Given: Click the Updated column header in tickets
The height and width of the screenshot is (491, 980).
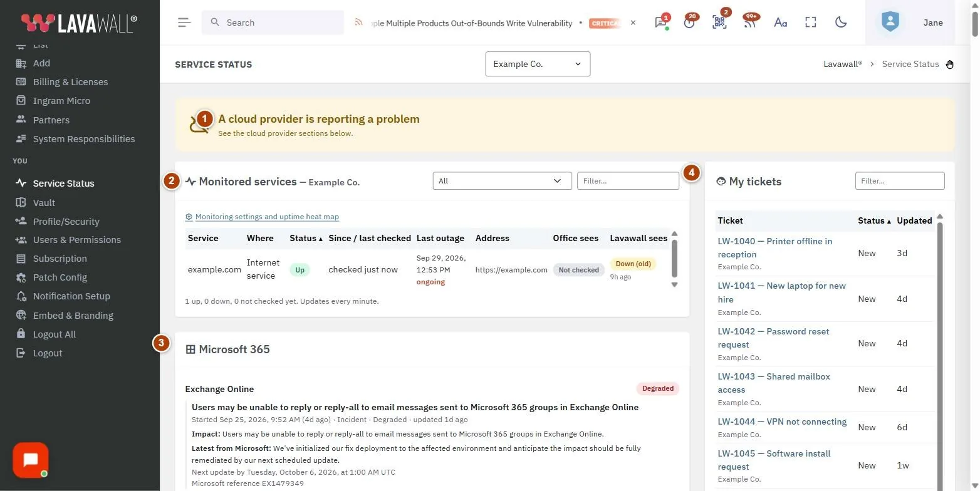Looking at the screenshot, I should pos(914,220).
